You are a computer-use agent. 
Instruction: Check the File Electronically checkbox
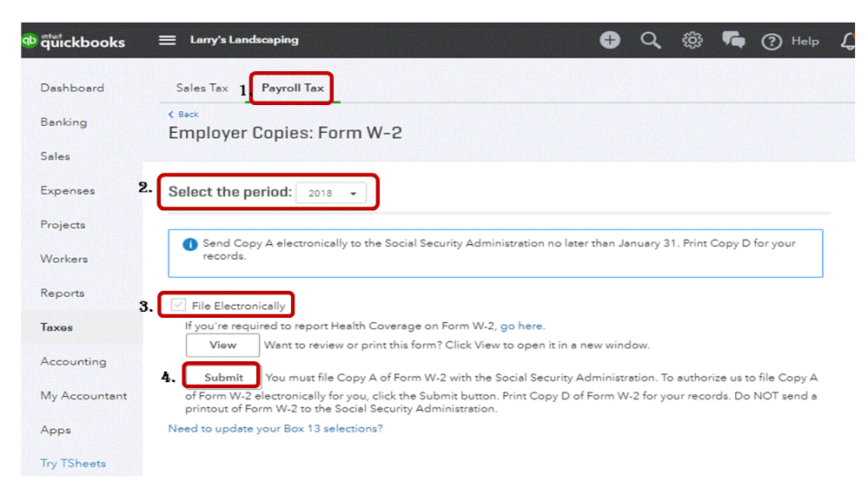pos(178,305)
